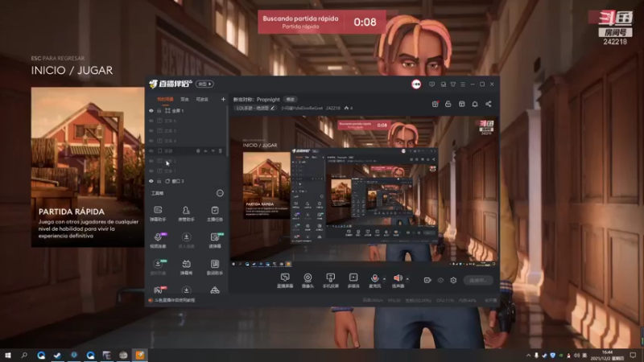The image size is (644, 362).
Task: Open the car-shaped tool in toolbox
Action: pos(215,290)
